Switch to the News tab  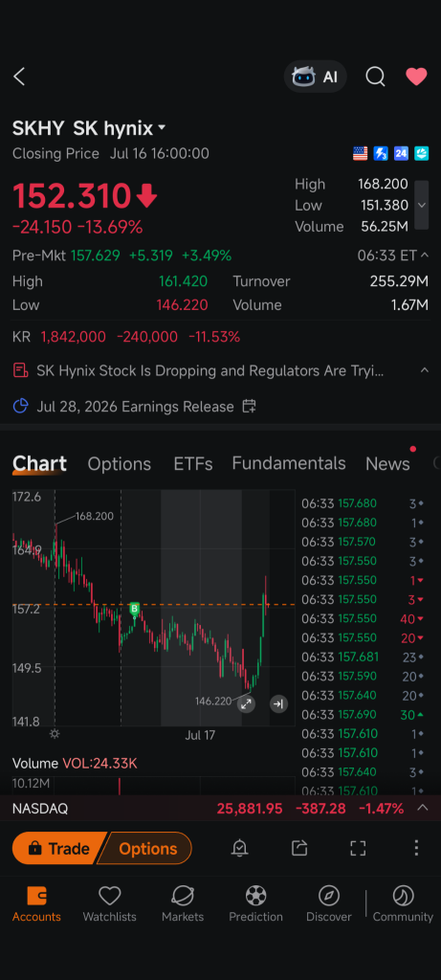387,464
